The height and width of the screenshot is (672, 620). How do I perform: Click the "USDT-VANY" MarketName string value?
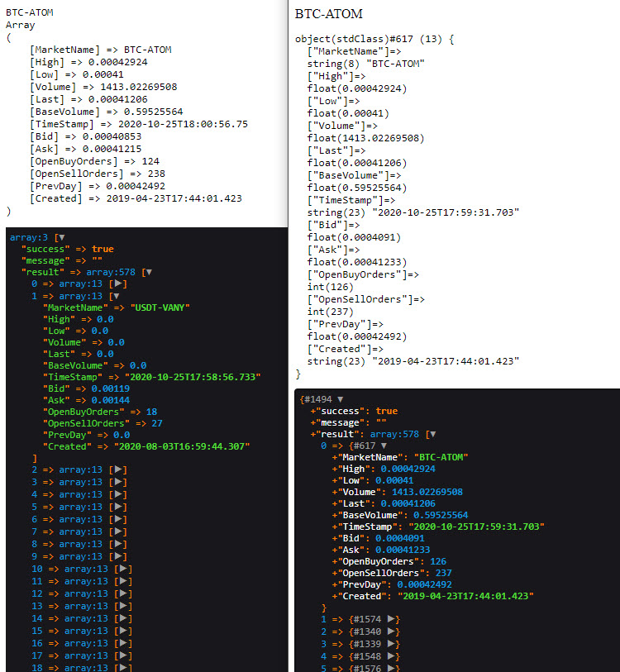(160, 307)
